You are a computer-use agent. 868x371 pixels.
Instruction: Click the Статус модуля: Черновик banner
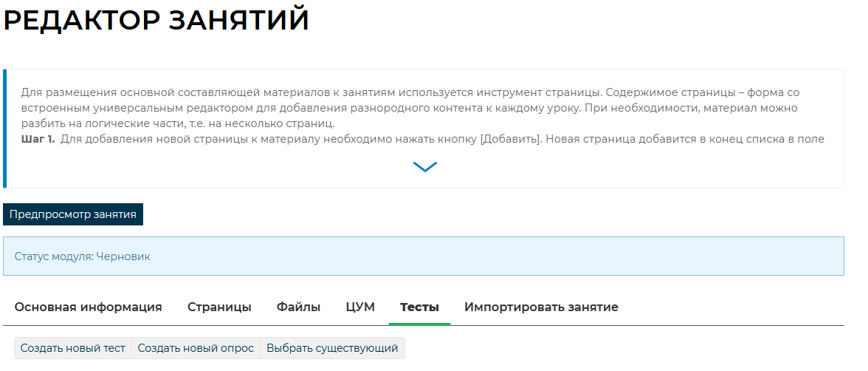pos(423,256)
